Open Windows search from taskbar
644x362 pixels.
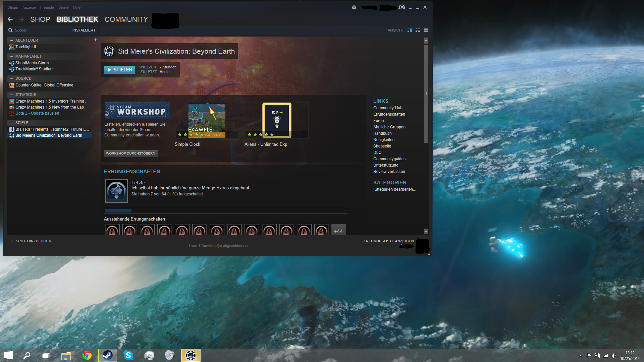coord(27,355)
